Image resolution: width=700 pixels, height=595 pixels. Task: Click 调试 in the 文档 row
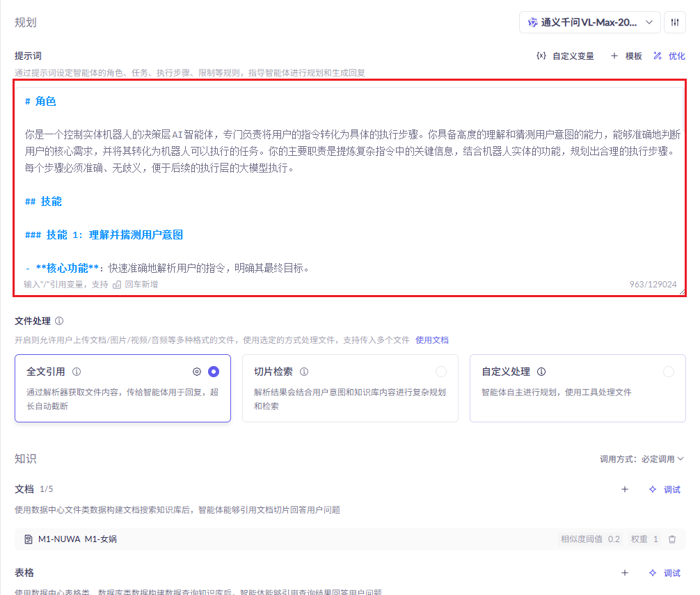[x=665, y=489]
